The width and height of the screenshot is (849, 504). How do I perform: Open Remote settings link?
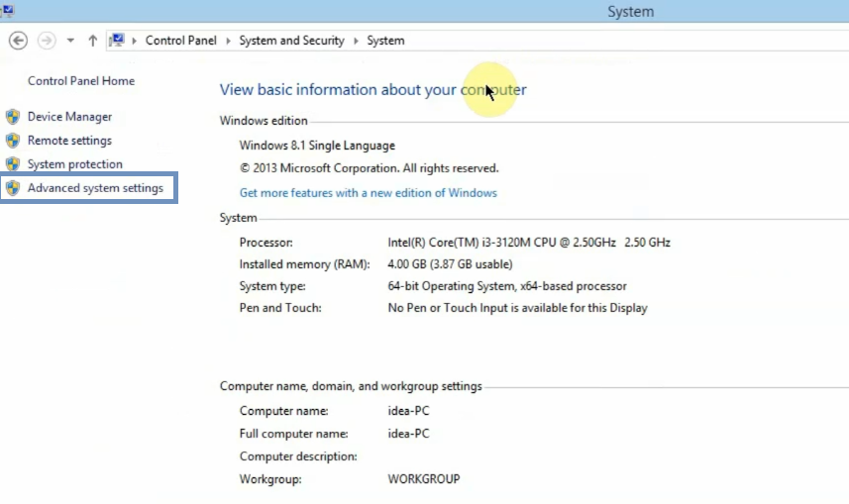pyautogui.click(x=70, y=141)
